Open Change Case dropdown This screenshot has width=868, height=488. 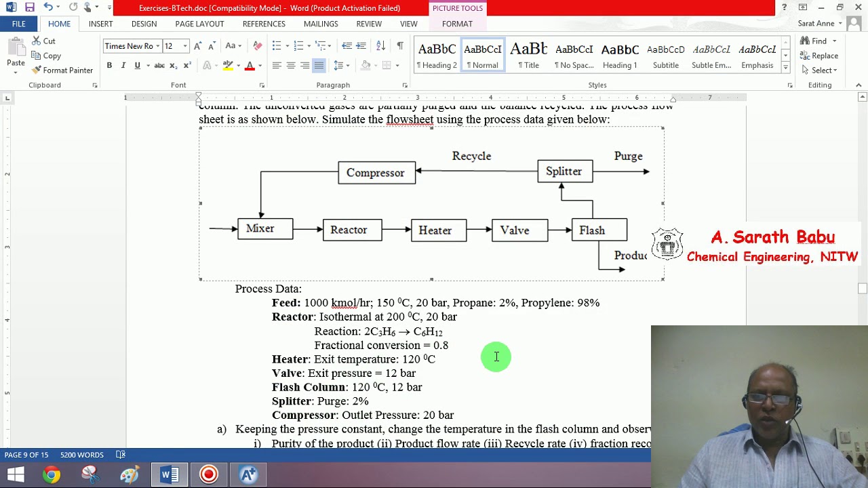tap(233, 46)
